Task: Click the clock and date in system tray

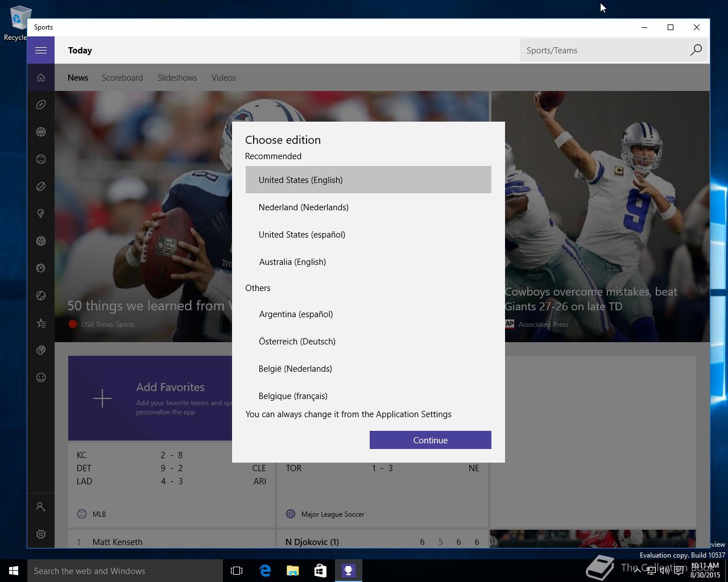Action: click(705, 571)
